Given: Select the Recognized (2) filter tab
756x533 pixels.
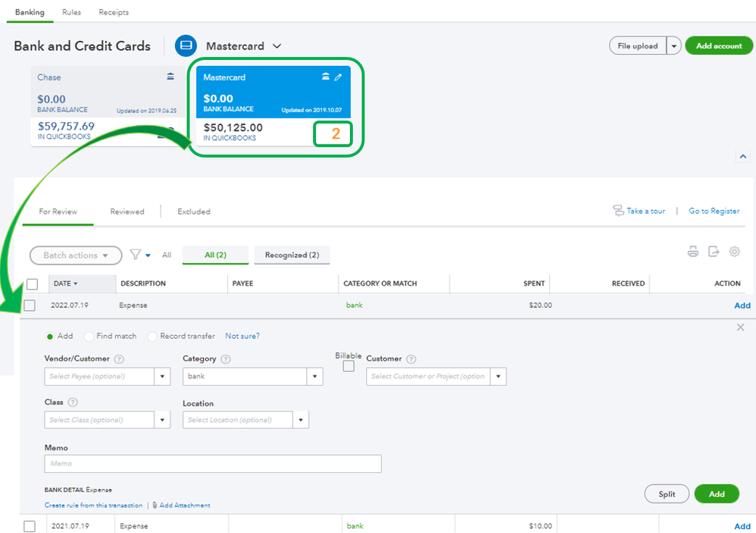Looking at the screenshot, I should [x=292, y=255].
